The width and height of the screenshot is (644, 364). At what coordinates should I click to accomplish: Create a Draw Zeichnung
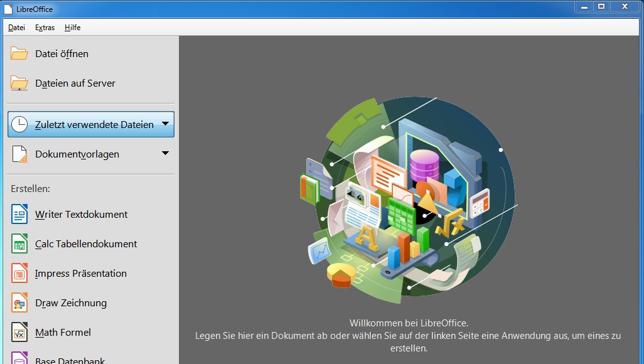click(71, 303)
